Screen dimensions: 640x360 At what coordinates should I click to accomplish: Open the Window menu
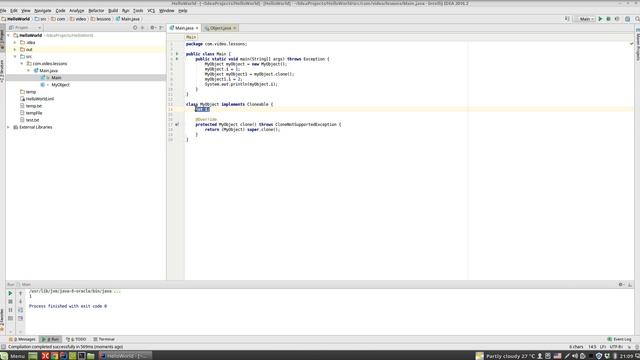[166, 11]
